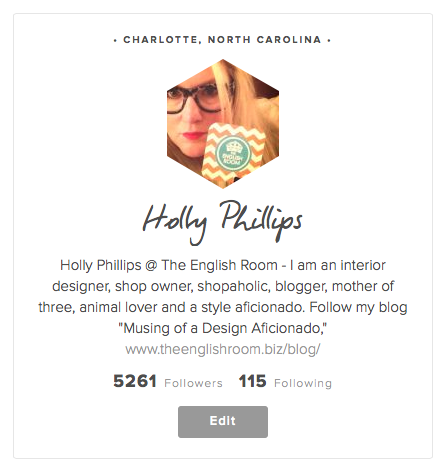The height and width of the screenshot is (470, 445).
Task: Click the profile bio description text
Action: pyautogui.click(x=223, y=297)
